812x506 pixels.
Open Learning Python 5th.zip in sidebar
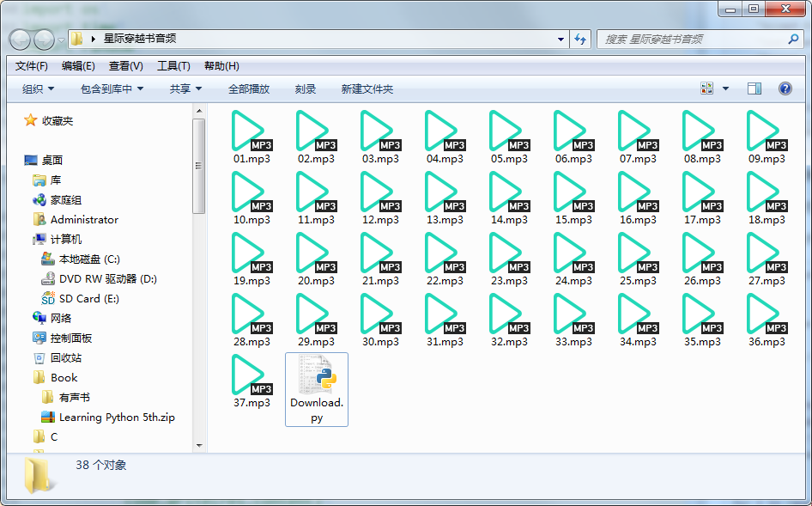tap(107, 418)
